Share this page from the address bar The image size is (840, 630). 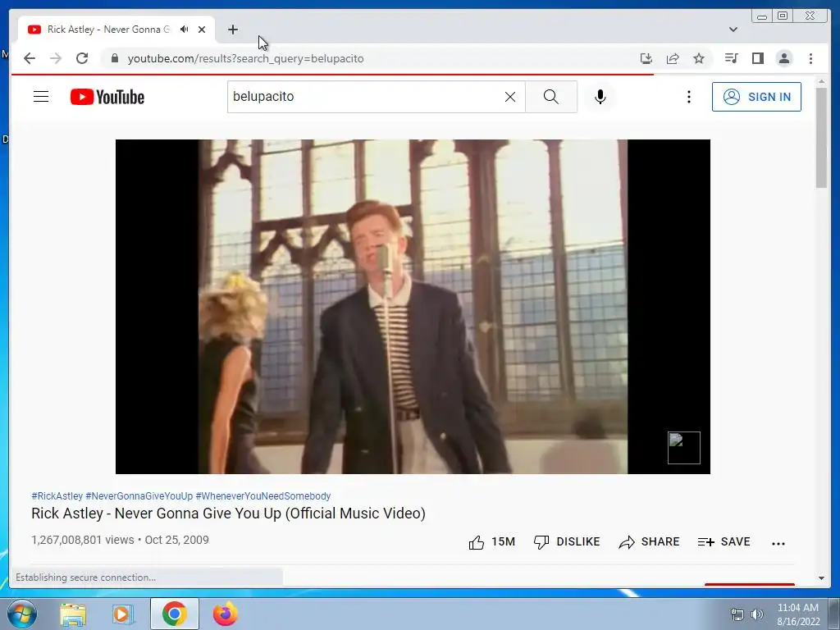pos(673,58)
